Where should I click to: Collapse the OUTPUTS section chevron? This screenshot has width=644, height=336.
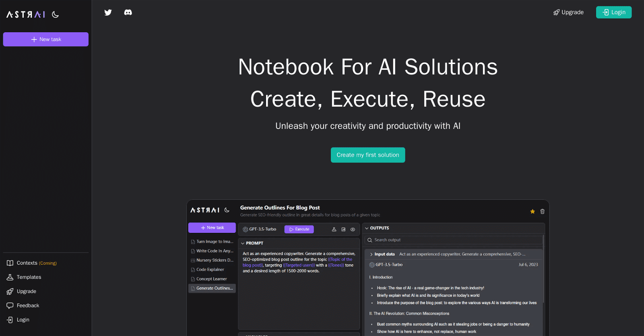pyautogui.click(x=367, y=228)
